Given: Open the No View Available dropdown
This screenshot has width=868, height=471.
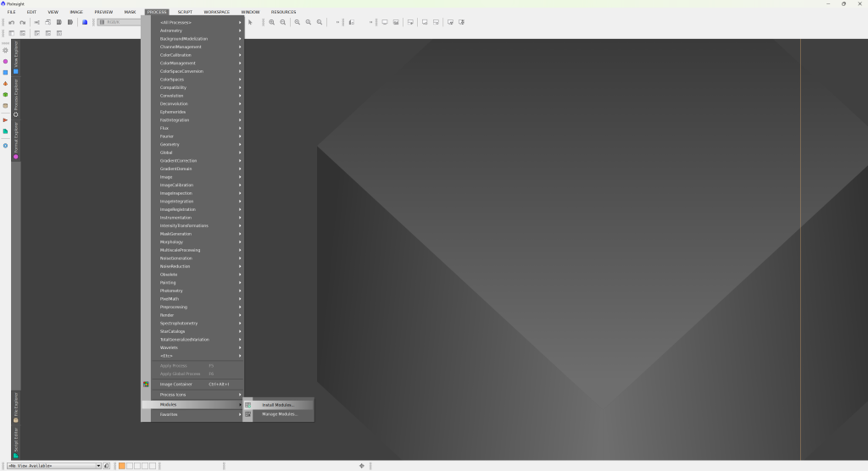Looking at the screenshot, I should coord(55,466).
